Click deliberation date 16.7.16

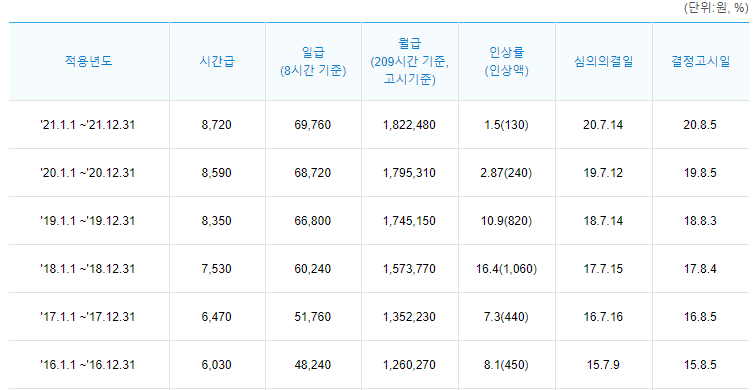click(604, 317)
